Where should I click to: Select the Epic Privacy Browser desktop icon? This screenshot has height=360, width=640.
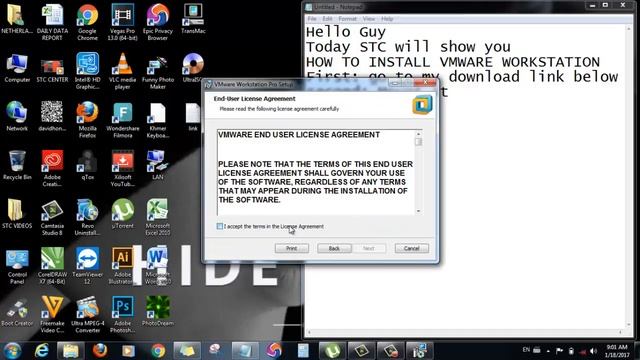tap(158, 23)
